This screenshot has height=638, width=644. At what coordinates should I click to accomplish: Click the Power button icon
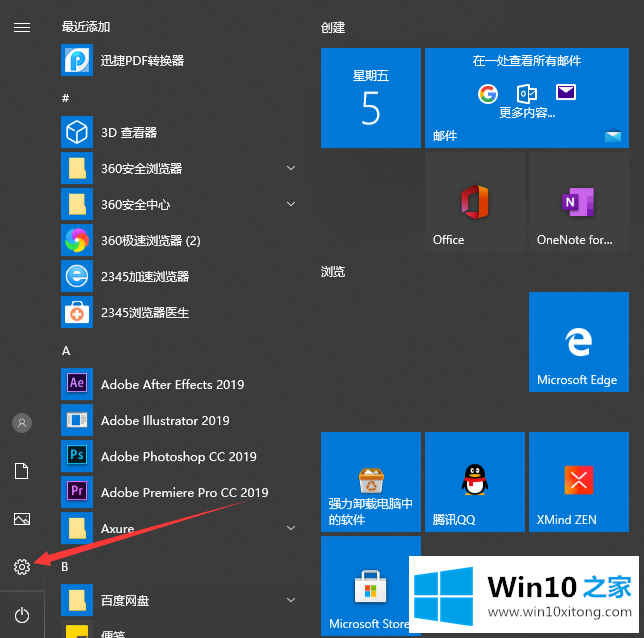22,615
